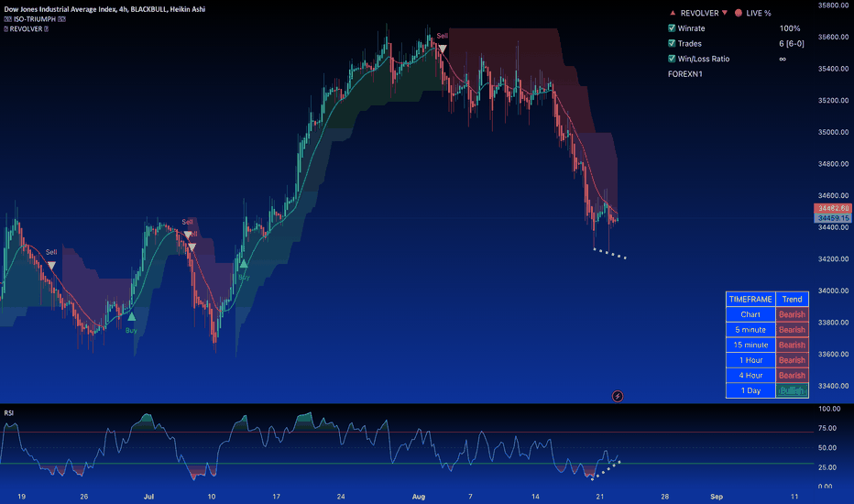Click the Bearish cell in the 15 minute row
854x504 pixels.
pyautogui.click(x=792, y=345)
